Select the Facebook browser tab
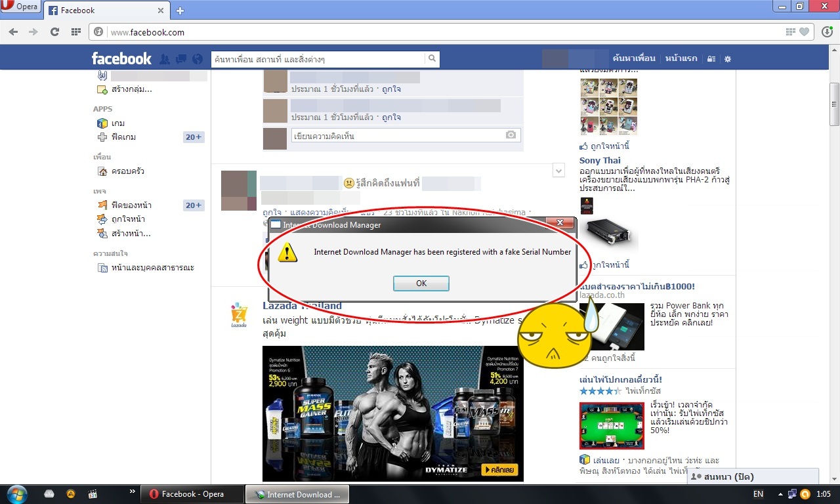The height and width of the screenshot is (504, 840). click(105, 10)
